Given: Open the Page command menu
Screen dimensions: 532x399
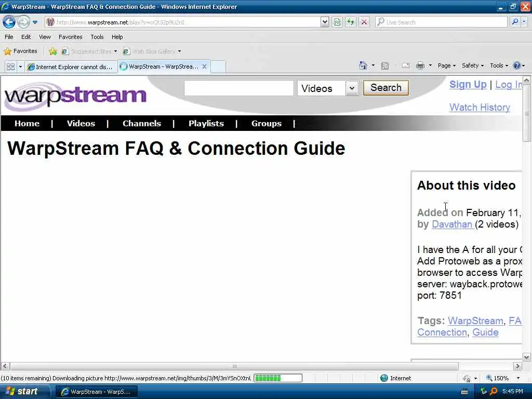Looking at the screenshot, I should click(x=446, y=65).
